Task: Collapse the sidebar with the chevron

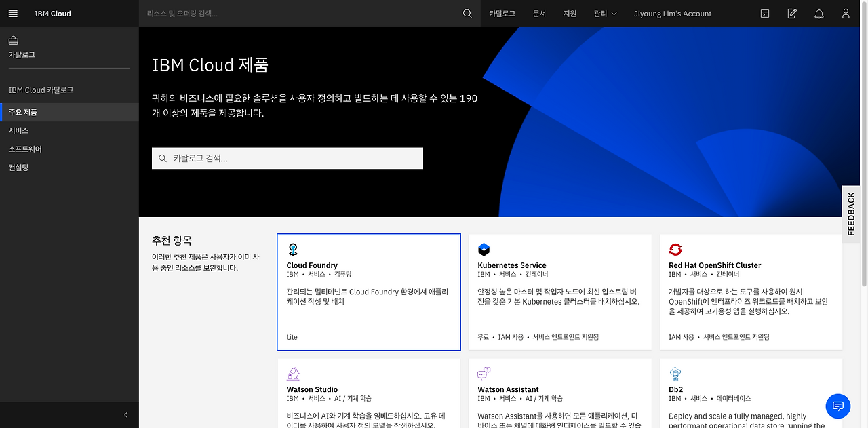Action: click(125, 415)
